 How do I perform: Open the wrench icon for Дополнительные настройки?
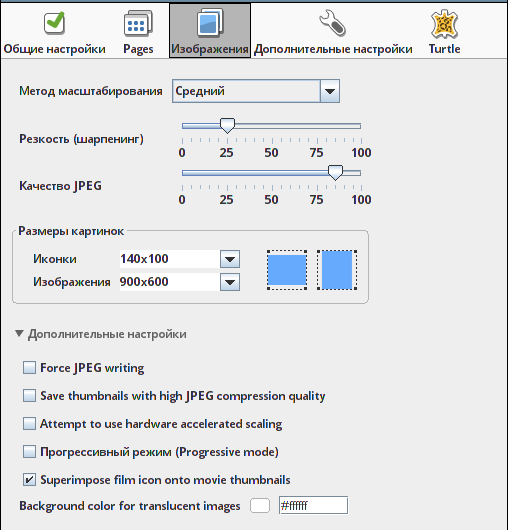tap(333, 23)
